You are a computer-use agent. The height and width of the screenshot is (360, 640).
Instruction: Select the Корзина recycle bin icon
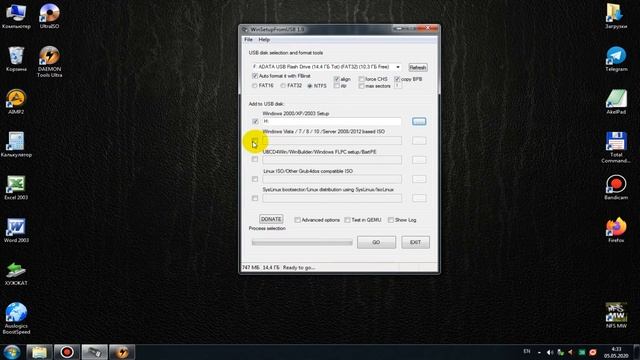click(x=16, y=59)
